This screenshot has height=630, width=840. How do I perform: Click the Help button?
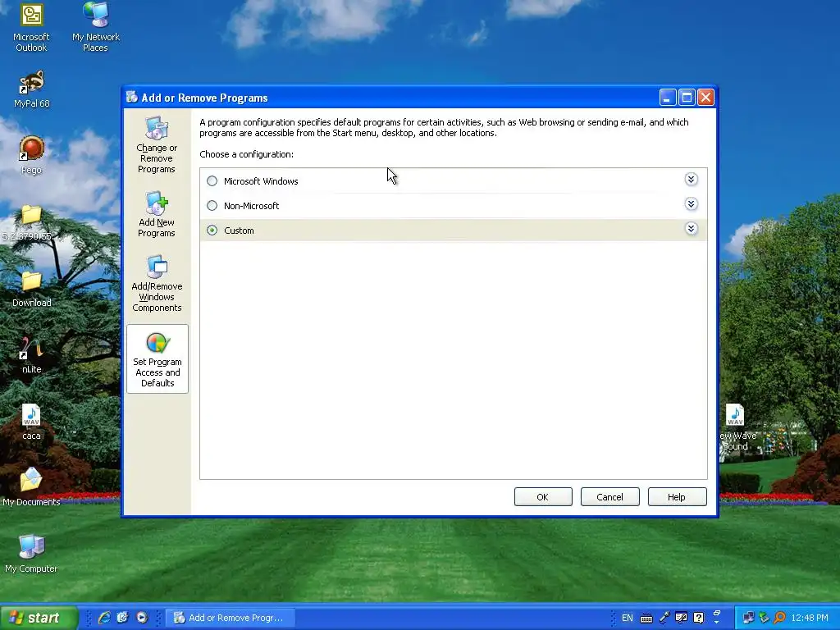coord(677,496)
